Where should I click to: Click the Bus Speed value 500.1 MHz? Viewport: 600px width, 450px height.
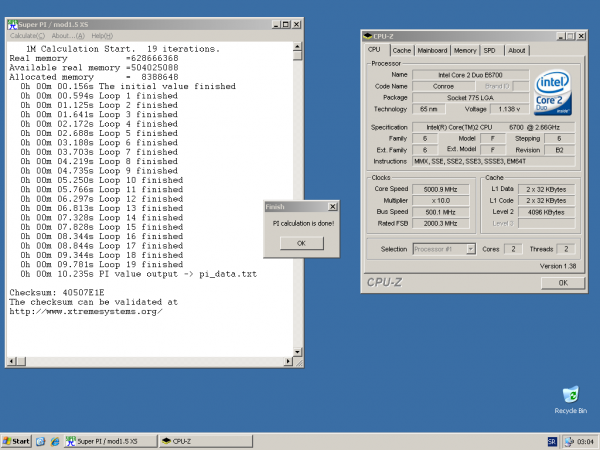pos(440,212)
